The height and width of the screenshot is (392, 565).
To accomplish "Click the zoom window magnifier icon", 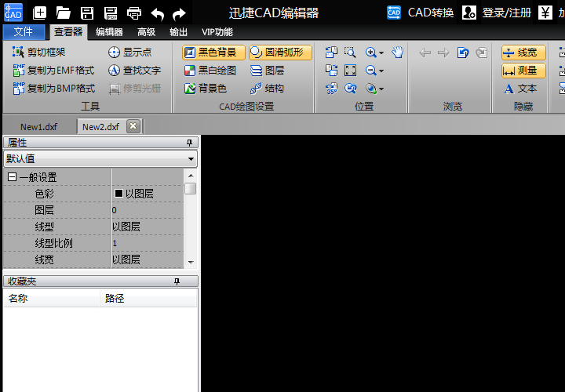I will [350, 53].
